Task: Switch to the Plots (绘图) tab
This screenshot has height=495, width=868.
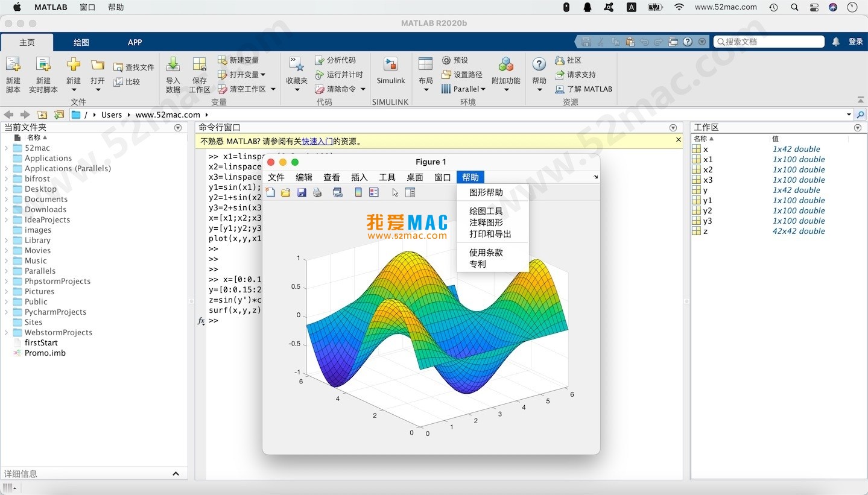Action: 81,42
